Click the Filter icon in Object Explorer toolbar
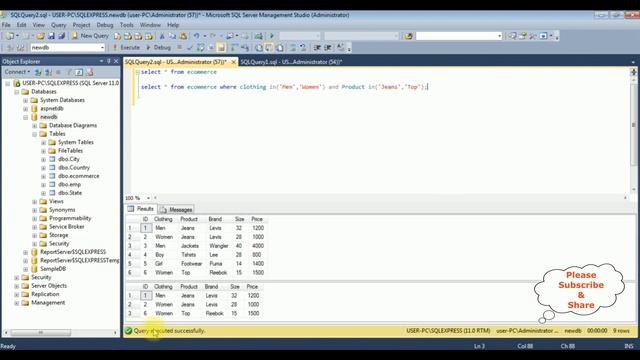The height and width of the screenshot is (360, 640). click(x=69, y=72)
